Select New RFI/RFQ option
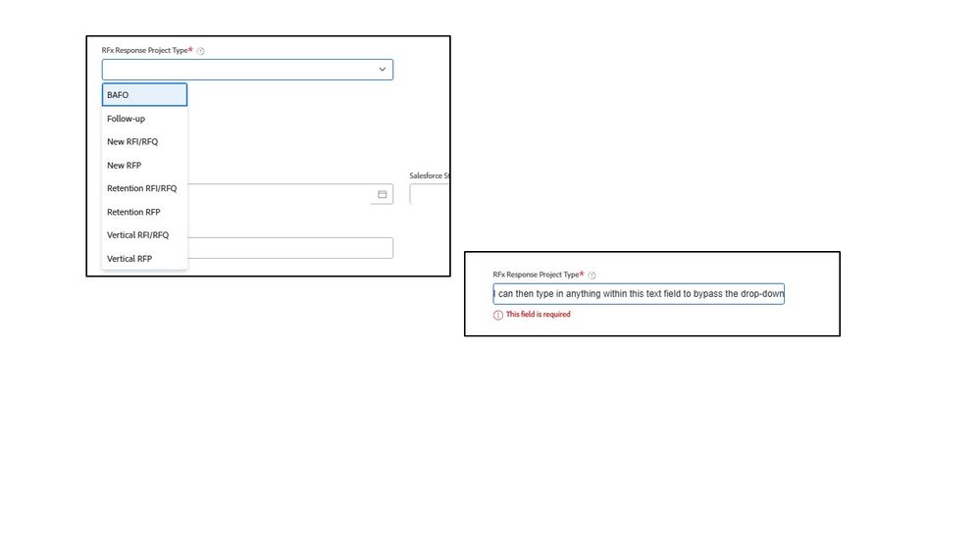Viewport: 980px width, 551px height. [144, 142]
